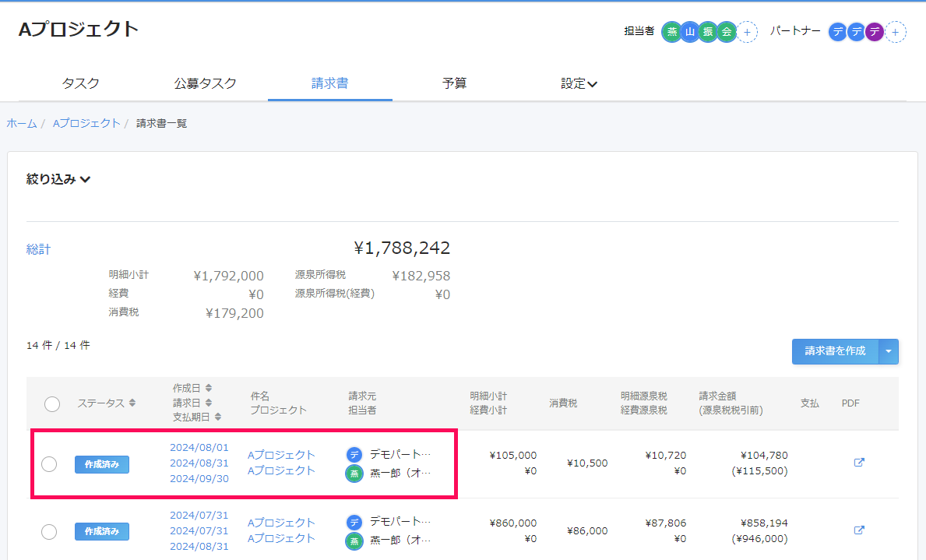Open 2024/08/31 billing date in first row
This screenshot has height=560, width=926.
point(199,463)
